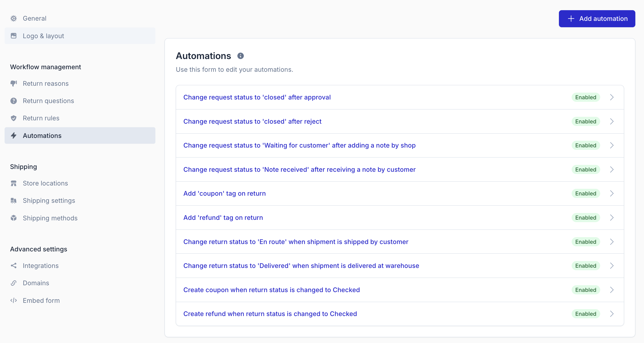Click the question mark Return questions icon
This screenshot has width=644, height=343.
pyautogui.click(x=14, y=101)
